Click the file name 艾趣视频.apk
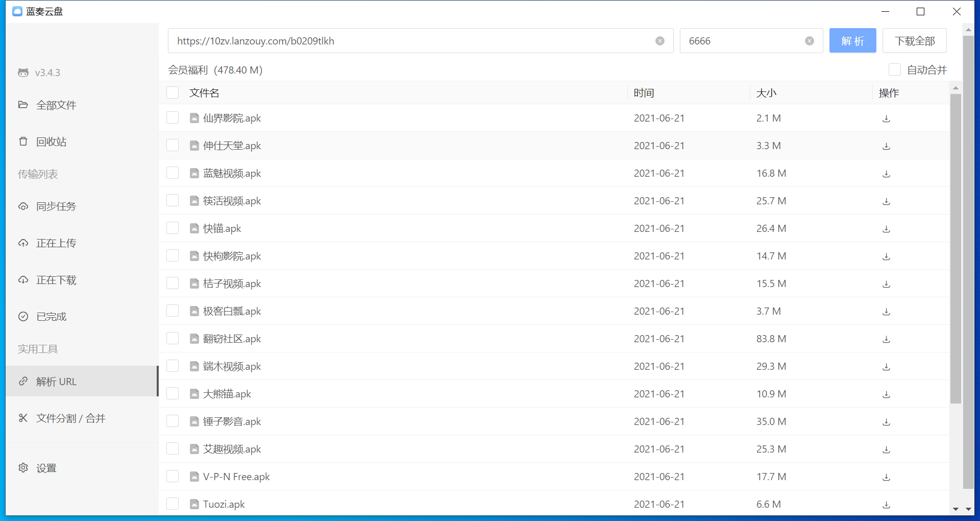The width and height of the screenshot is (980, 521). point(232,449)
